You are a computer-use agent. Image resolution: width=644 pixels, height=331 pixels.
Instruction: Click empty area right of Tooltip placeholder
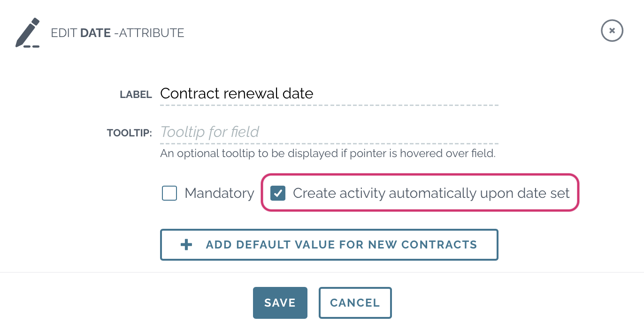[x=378, y=132]
